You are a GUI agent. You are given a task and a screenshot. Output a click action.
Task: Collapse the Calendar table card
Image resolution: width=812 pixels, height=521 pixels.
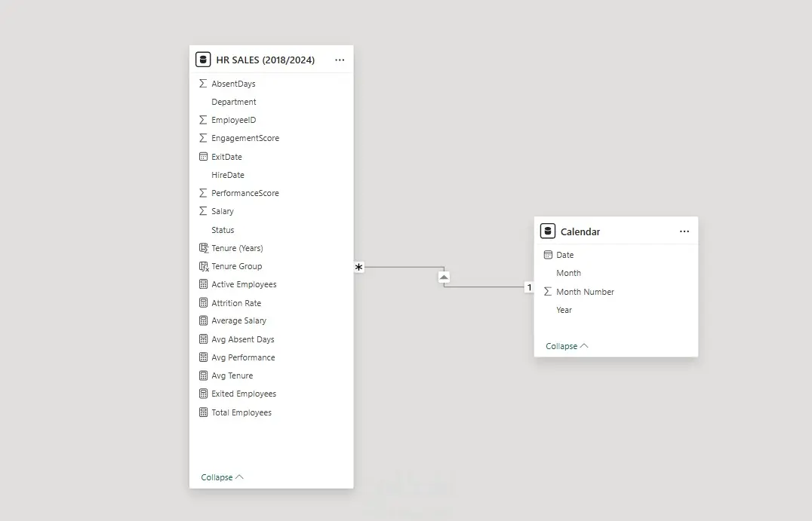click(x=567, y=346)
